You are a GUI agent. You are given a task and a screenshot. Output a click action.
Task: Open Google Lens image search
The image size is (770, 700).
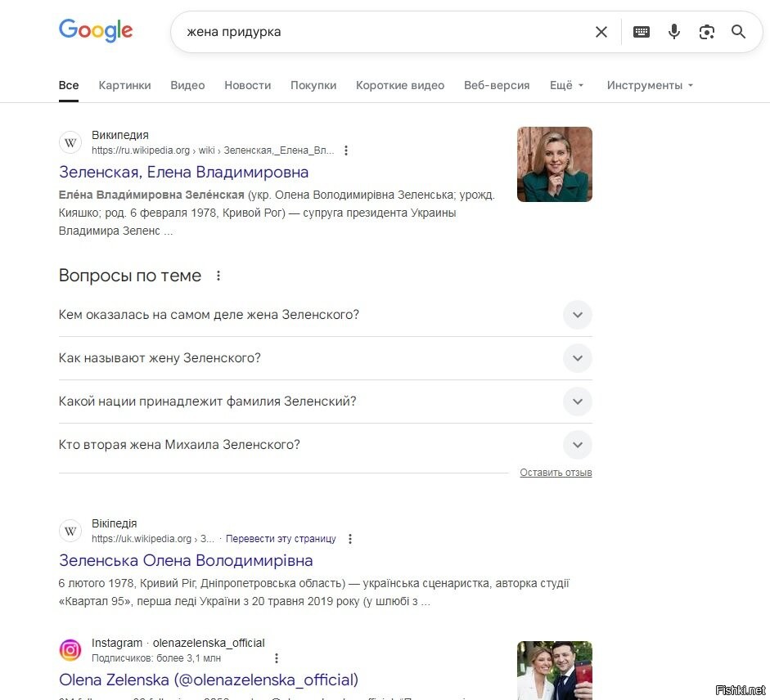pos(707,32)
